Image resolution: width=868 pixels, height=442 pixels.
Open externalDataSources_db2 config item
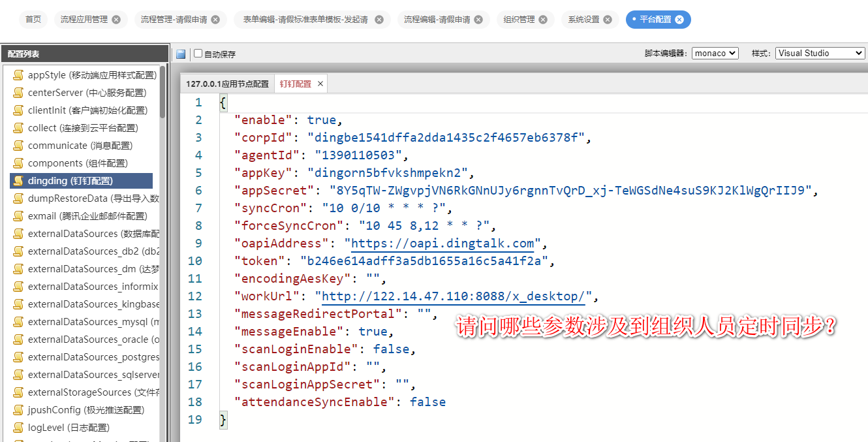tap(93, 251)
